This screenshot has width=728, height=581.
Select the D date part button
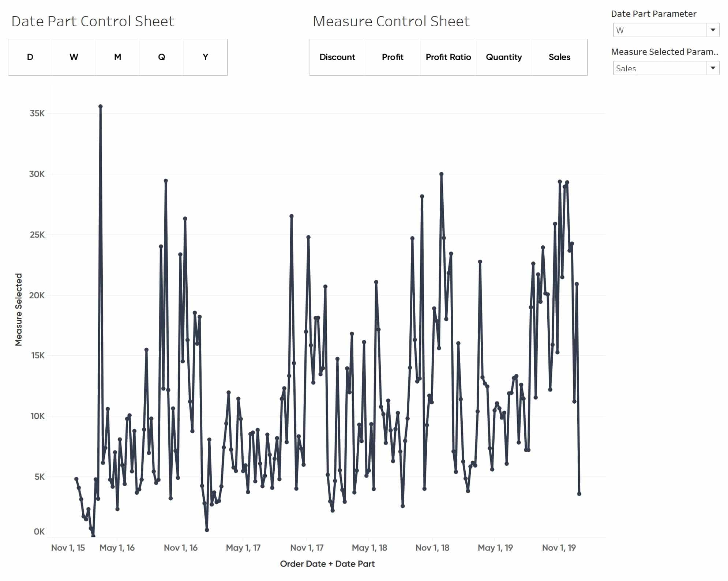click(x=30, y=57)
